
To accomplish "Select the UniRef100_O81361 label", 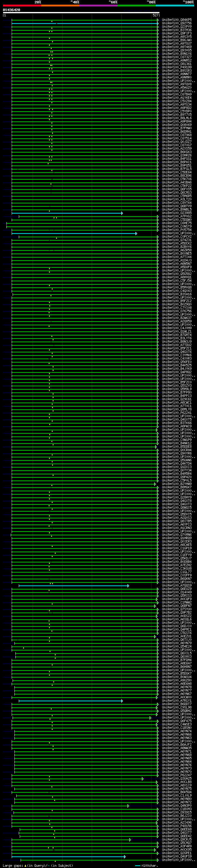I will click(x=177, y=64).
